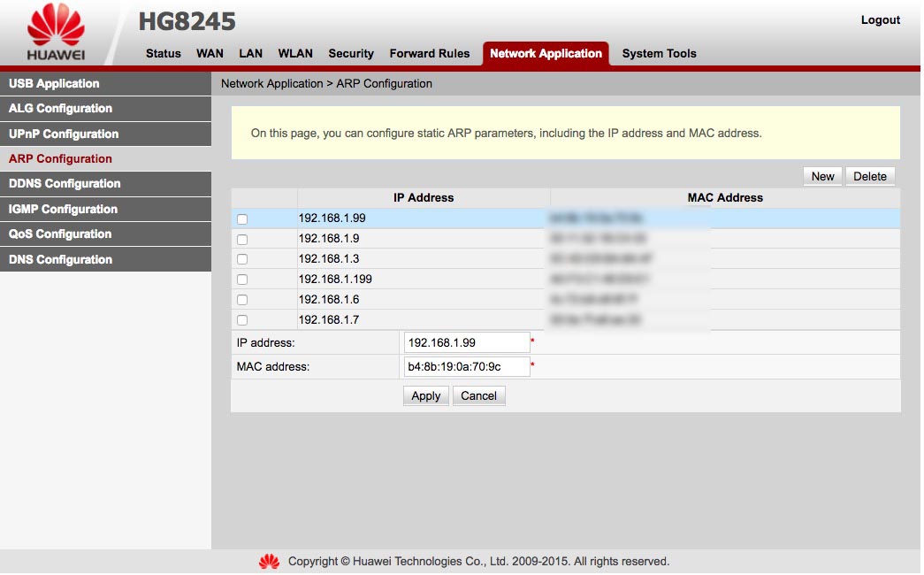
Task: Open USB Application in sidebar
Action: pyautogui.click(x=105, y=84)
